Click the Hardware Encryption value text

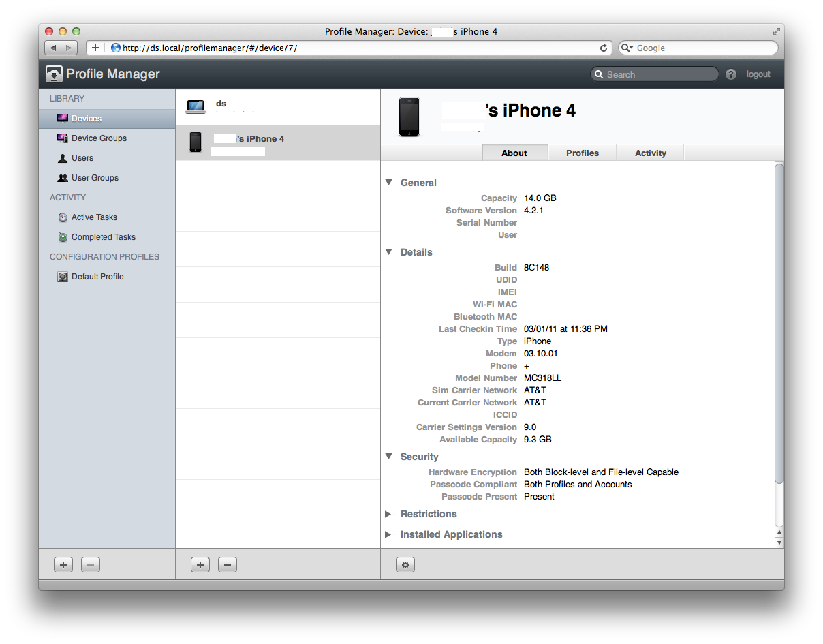[x=601, y=472]
